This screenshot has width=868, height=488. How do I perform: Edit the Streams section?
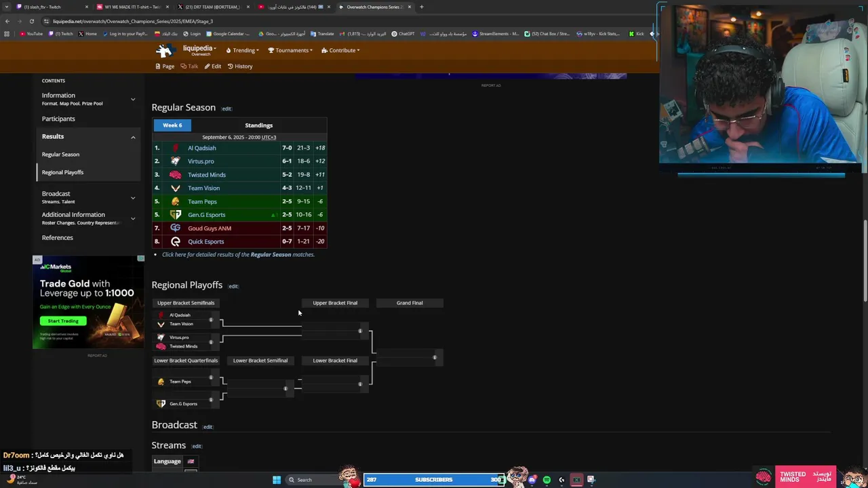pyautogui.click(x=197, y=446)
